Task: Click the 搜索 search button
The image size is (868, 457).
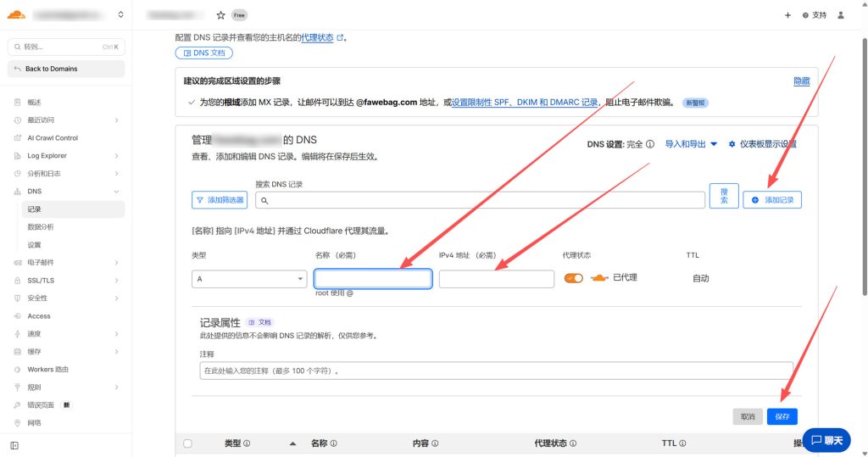Action: click(724, 196)
